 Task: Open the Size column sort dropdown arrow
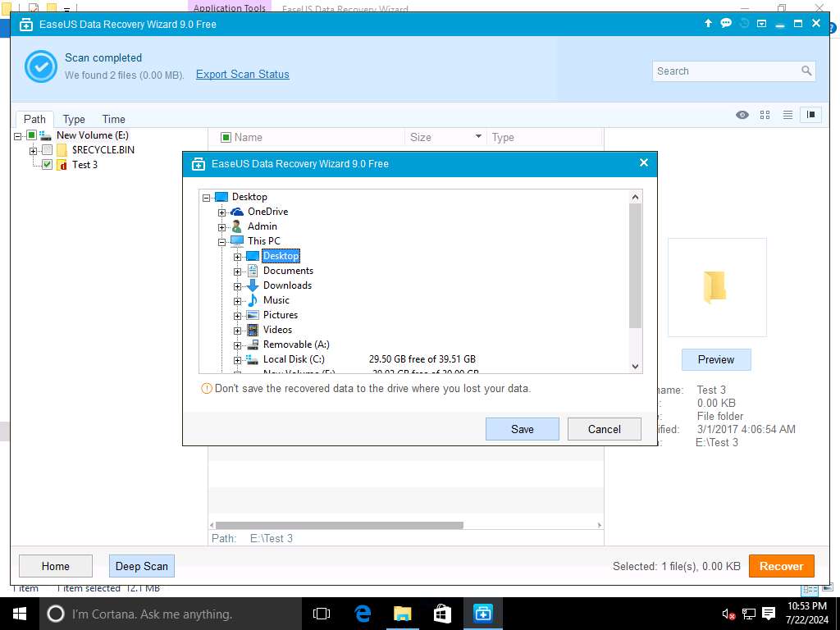pyautogui.click(x=478, y=137)
